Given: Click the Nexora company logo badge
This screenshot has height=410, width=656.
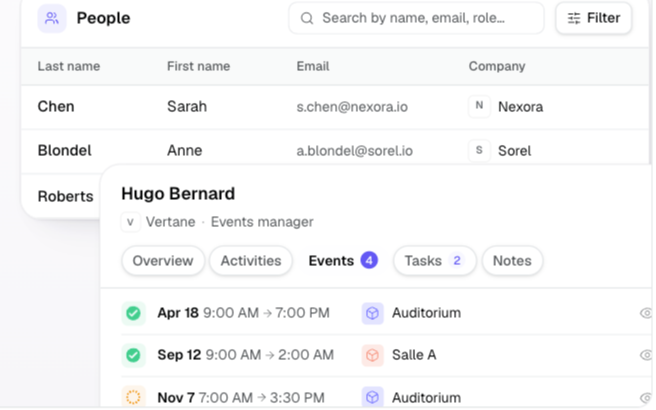Looking at the screenshot, I should point(479,107).
